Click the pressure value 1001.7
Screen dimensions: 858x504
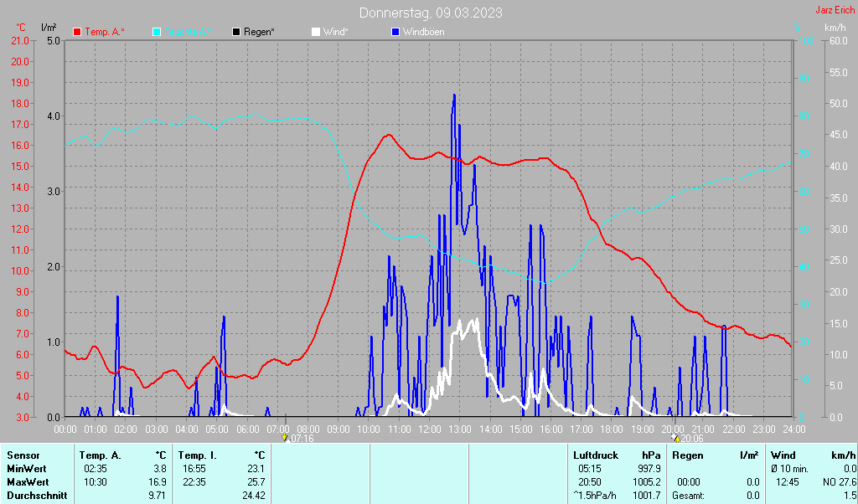tap(647, 496)
